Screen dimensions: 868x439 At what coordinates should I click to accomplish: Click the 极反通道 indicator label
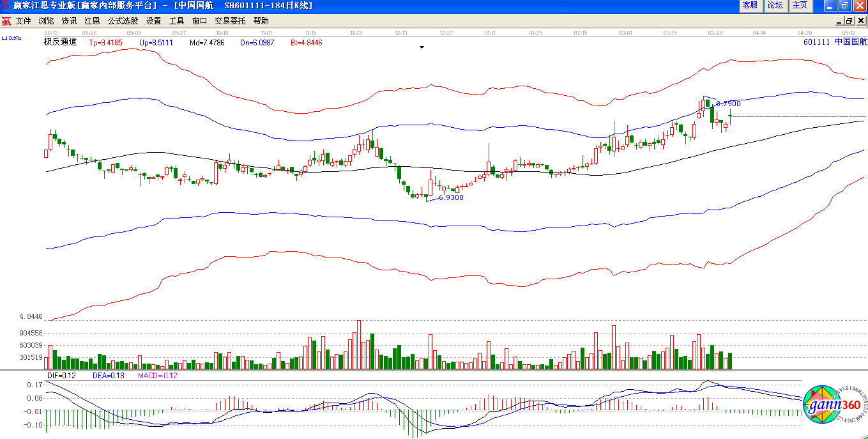tap(60, 42)
